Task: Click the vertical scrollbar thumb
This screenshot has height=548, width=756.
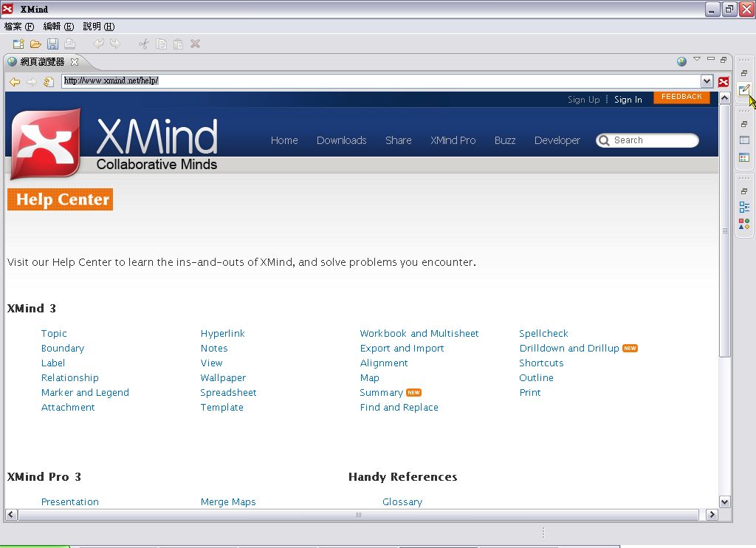Action: [x=724, y=230]
